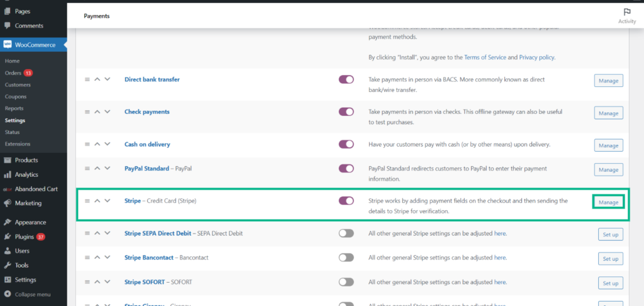The height and width of the screenshot is (306, 644).
Task: Click Manage for Stripe Credit Card
Action: [608, 202]
